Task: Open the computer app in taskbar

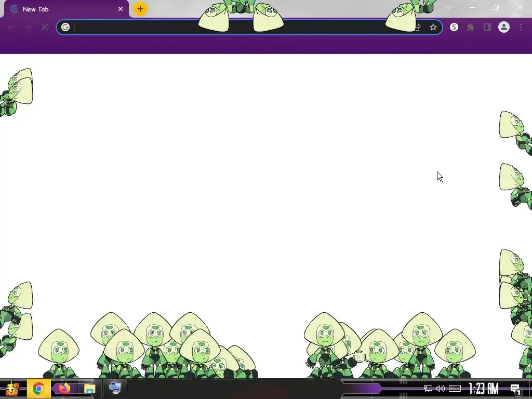Action: pyautogui.click(x=115, y=389)
